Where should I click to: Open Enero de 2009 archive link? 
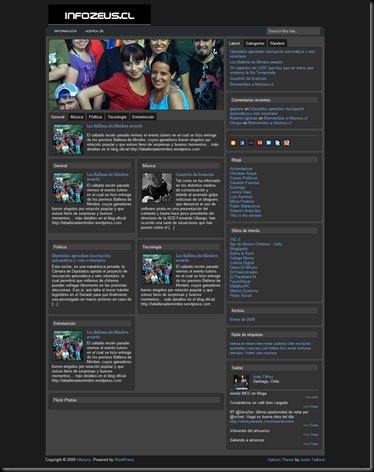242,319
